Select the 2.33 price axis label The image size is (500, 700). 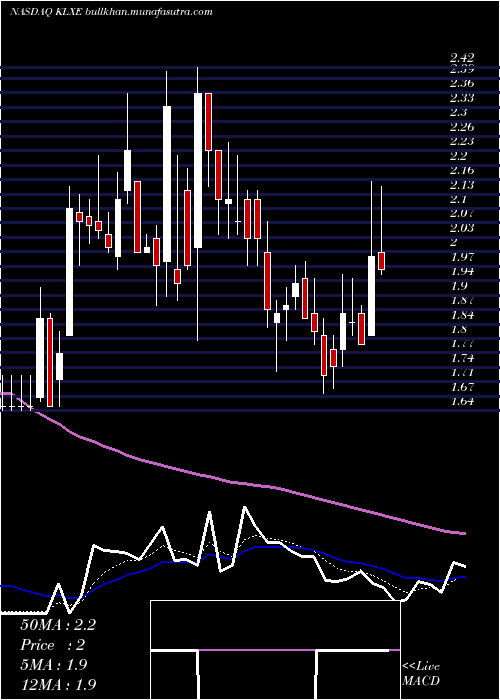point(462,98)
